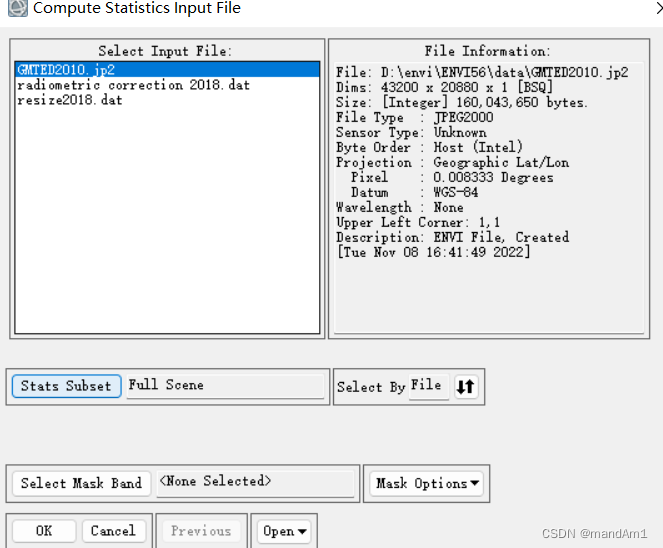Click the Sensor Type Unknown line
Screen dimensions: 663x548
point(411,132)
